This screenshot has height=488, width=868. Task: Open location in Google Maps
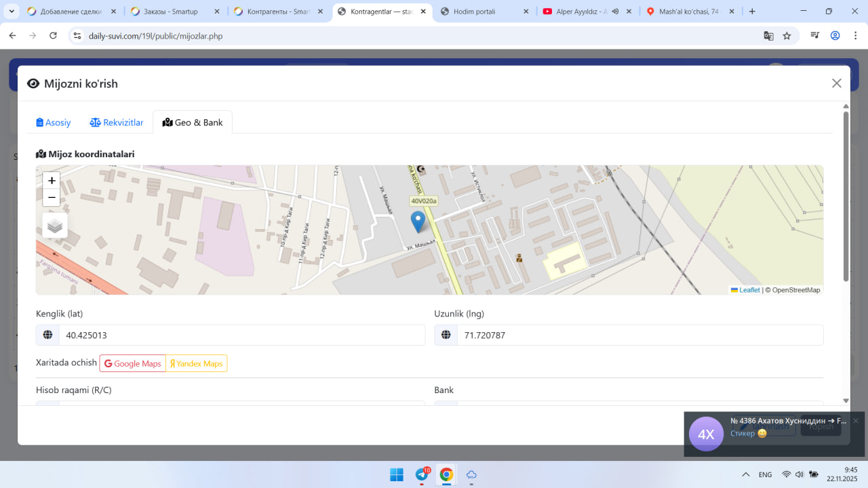tap(133, 363)
